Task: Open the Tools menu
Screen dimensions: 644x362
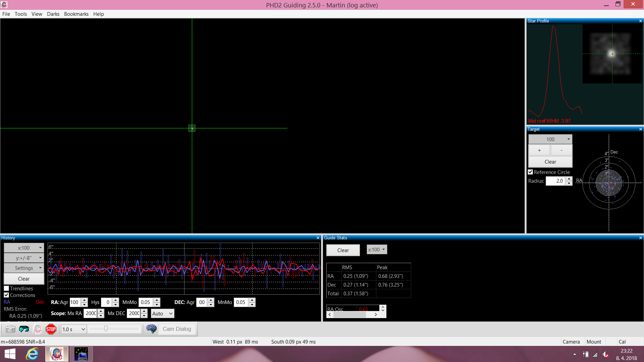Action: point(21,14)
